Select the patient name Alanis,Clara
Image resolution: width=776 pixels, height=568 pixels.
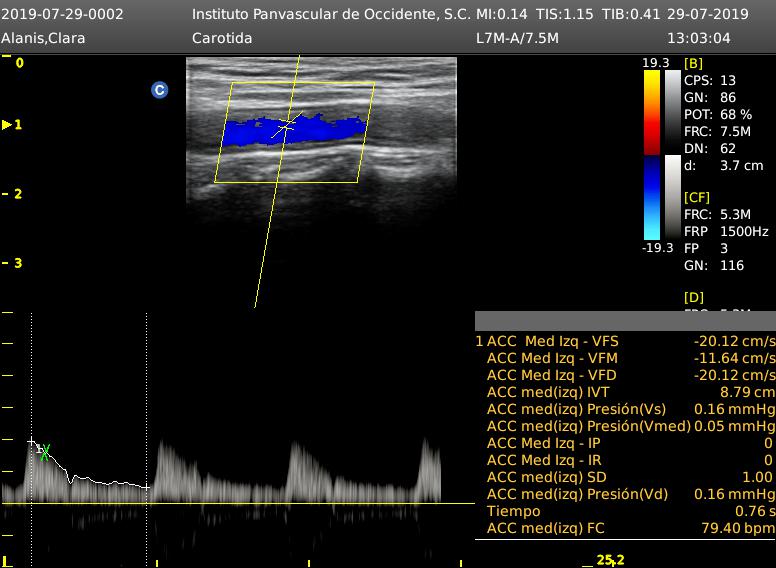pos(43,38)
